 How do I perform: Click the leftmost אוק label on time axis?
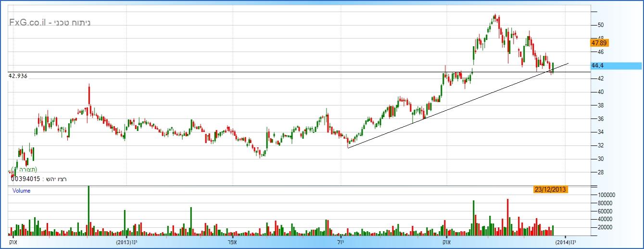click(13, 242)
